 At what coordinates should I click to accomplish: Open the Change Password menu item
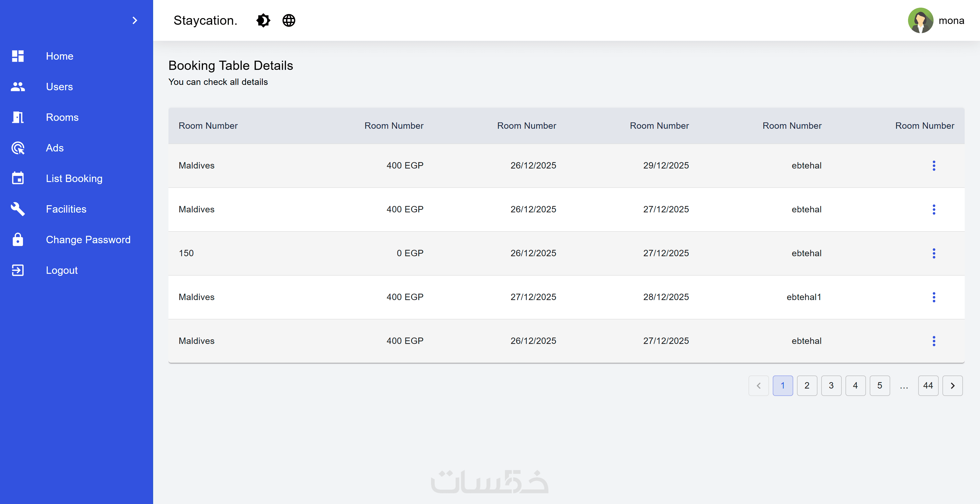[x=88, y=239]
